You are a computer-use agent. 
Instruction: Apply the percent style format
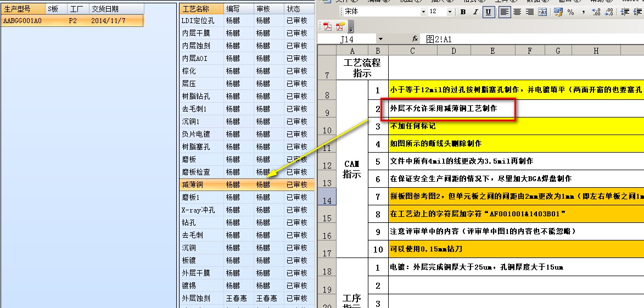click(x=570, y=12)
